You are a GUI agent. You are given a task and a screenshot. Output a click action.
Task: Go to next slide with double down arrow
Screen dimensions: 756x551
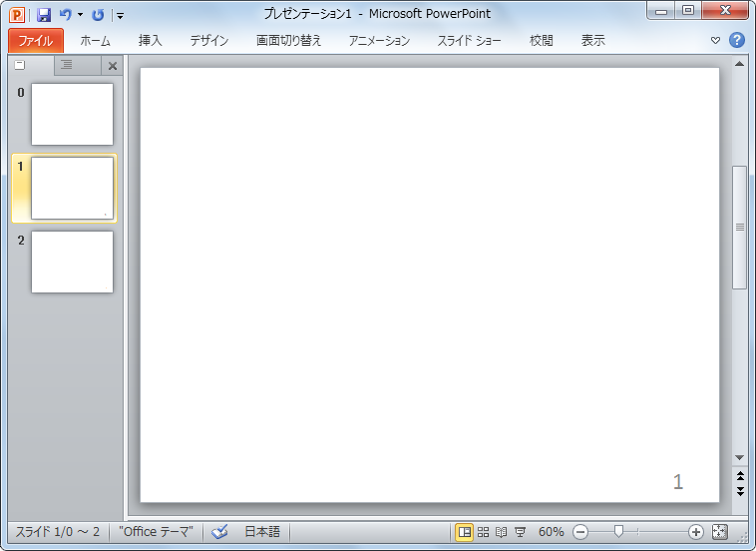tap(740, 492)
